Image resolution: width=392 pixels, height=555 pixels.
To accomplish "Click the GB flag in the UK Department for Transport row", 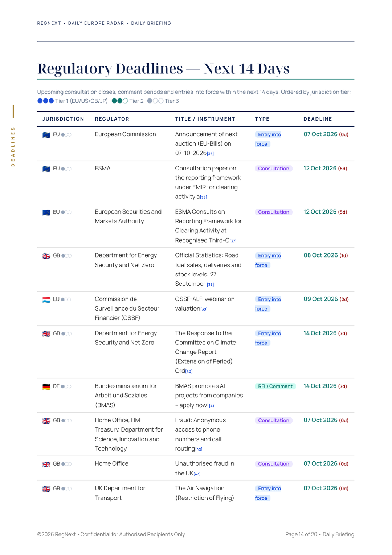I will [x=46, y=489].
